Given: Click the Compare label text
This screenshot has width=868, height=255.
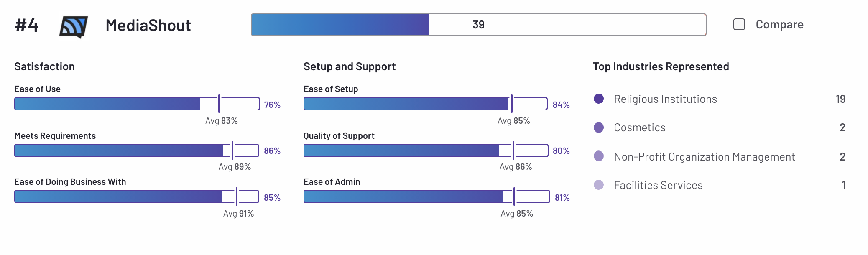Looking at the screenshot, I should point(779,25).
